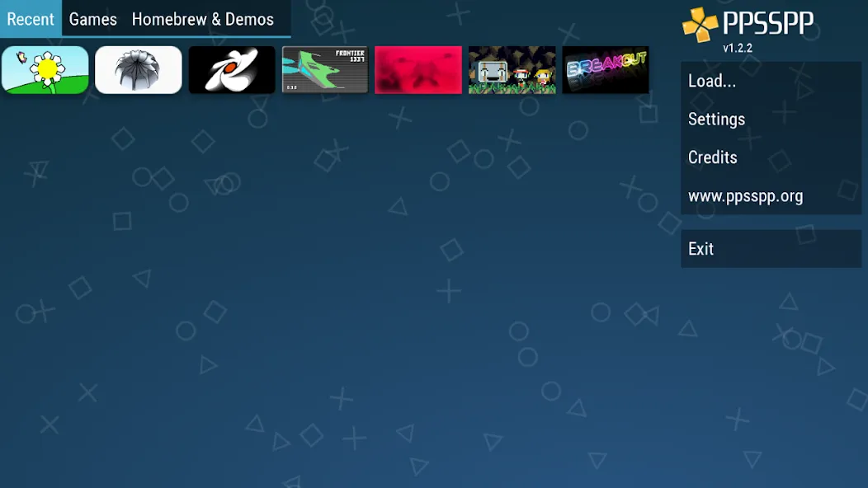Open the Games tab

tap(92, 19)
